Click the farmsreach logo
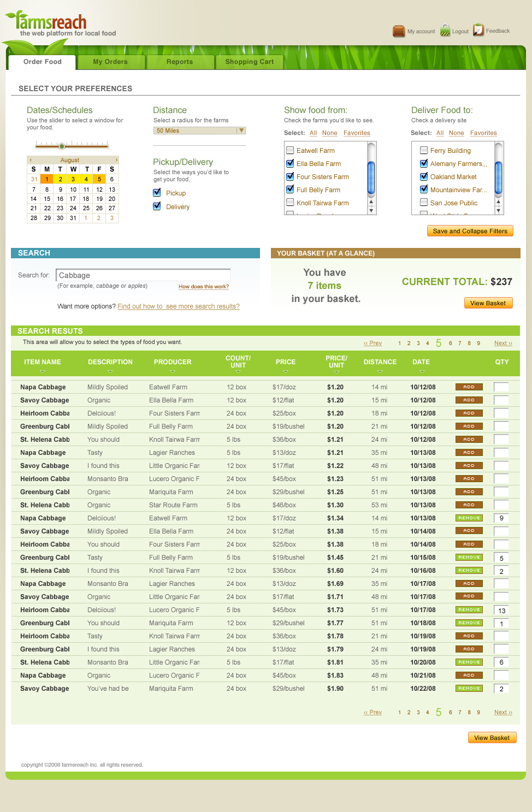The height and width of the screenshot is (812, 532). [x=52, y=23]
